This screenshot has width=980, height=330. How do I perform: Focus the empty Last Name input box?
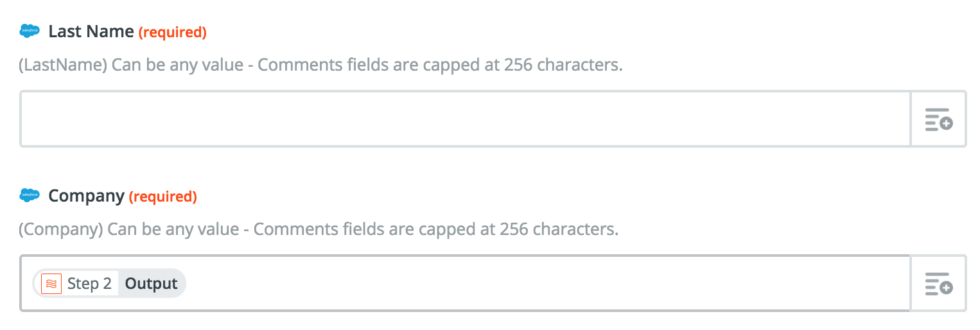click(466, 119)
